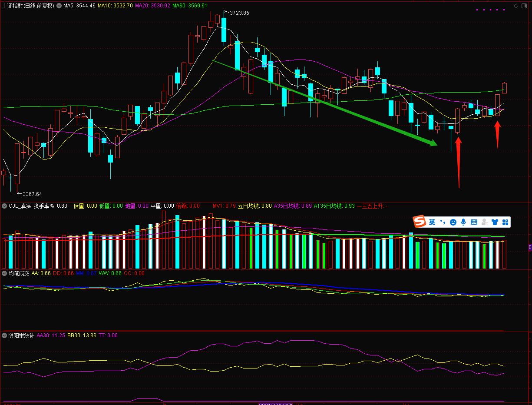The height and width of the screenshot is (405, 532).
Task: Click the 均笔成交 indicator name
Action: [x=19, y=273]
